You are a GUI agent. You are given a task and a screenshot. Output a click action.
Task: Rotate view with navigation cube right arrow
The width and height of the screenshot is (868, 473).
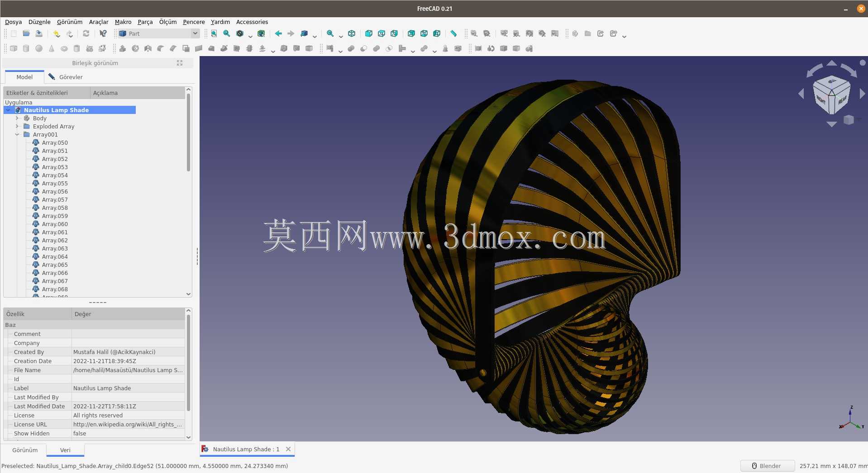[x=862, y=94]
